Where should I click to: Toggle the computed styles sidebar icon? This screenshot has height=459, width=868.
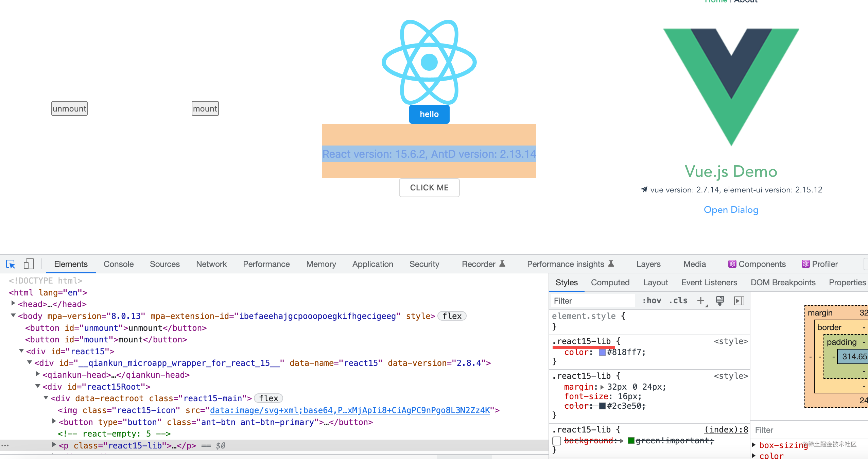tap(739, 301)
